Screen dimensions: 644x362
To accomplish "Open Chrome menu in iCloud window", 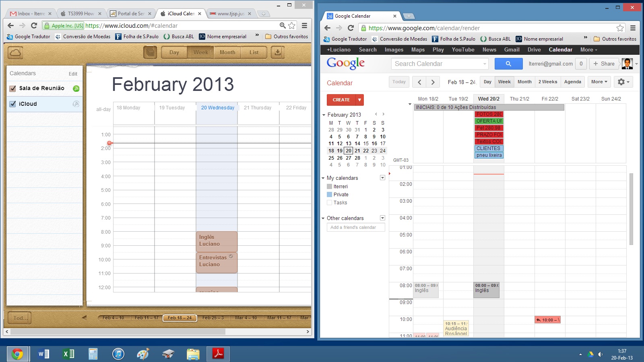I will pyautogui.click(x=305, y=25).
